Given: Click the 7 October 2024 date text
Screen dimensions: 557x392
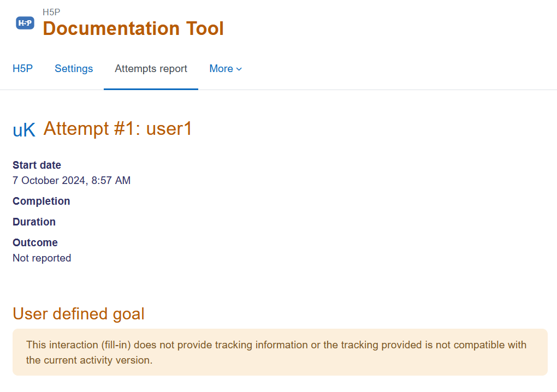Looking at the screenshot, I should coord(49,180).
